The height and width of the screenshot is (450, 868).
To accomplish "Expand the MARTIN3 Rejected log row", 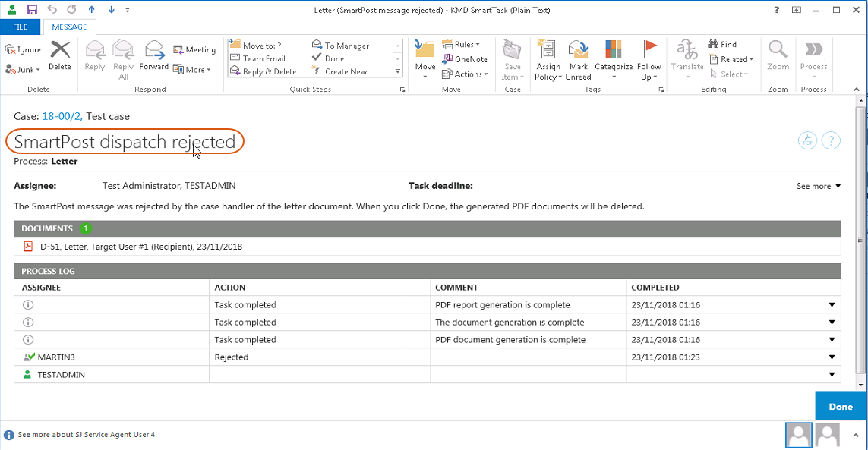I will 832,357.
